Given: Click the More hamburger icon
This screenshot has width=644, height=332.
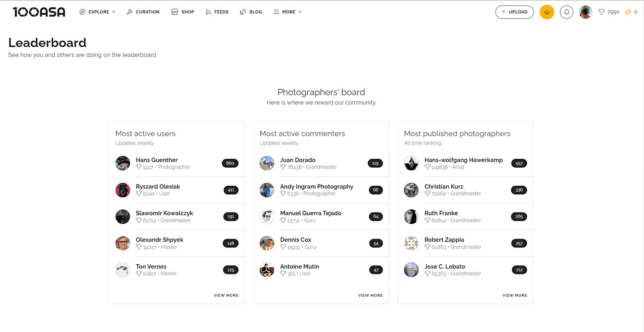Looking at the screenshot, I should [276, 12].
